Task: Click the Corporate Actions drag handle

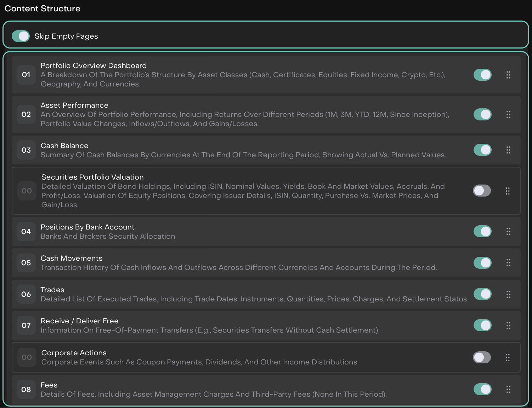Action: click(x=508, y=357)
